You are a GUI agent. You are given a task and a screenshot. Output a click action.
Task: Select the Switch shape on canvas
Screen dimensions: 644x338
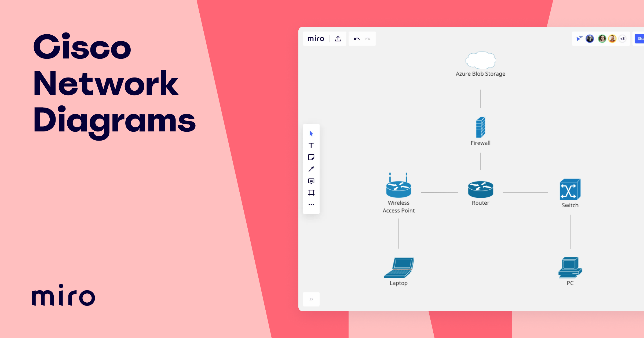(570, 189)
